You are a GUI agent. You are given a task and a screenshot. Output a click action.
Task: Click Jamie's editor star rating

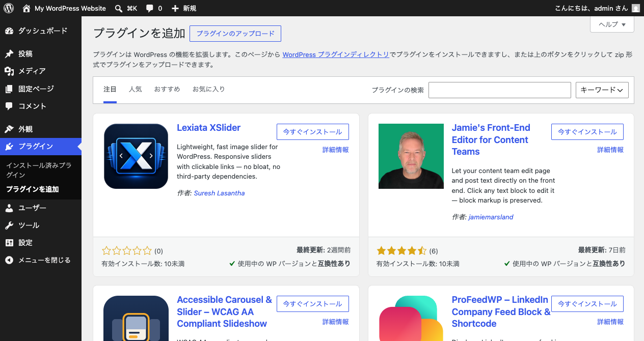(401, 250)
